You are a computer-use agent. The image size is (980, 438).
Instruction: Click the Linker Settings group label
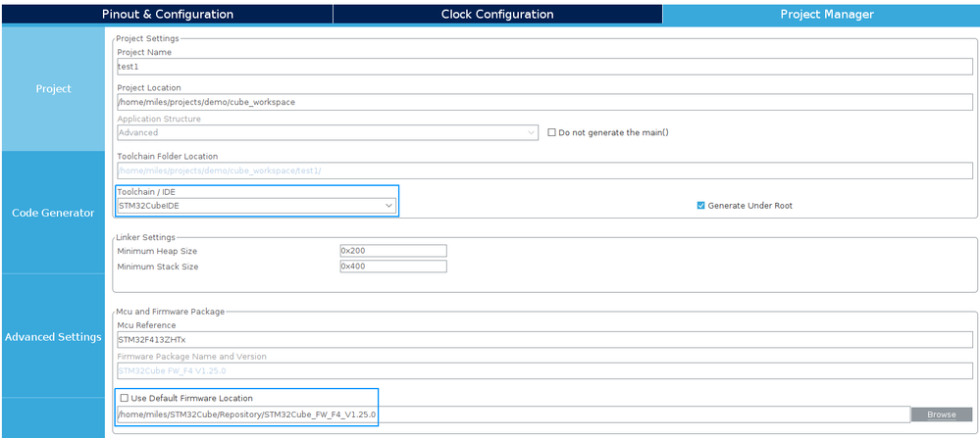[x=145, y=238]
